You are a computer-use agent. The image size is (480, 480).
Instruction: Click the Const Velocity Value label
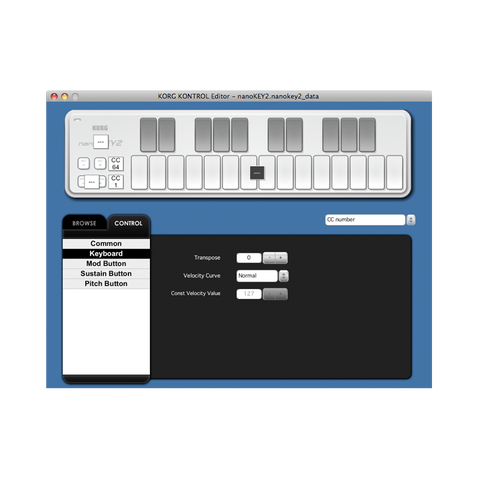(196, 293)
